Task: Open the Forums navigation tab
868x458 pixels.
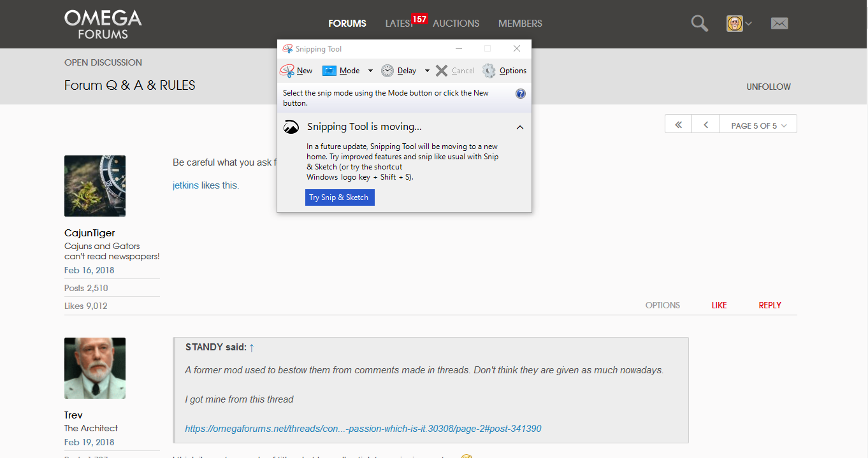Action: pos(347,24)
